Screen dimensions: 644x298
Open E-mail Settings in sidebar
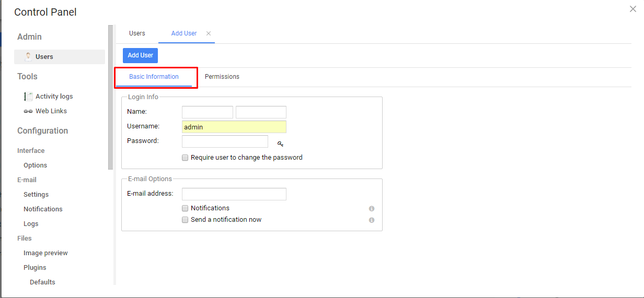pos(36,195)
